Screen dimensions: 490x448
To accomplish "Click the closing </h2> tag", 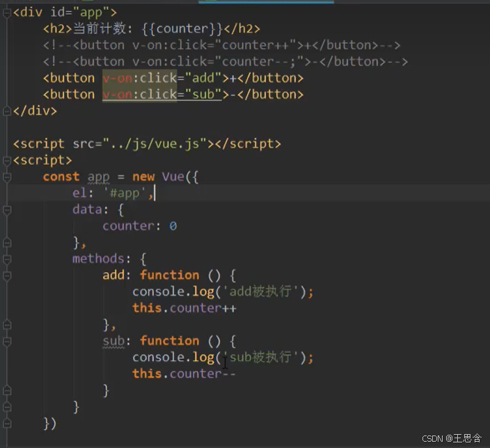I will (x=242, y=29).
